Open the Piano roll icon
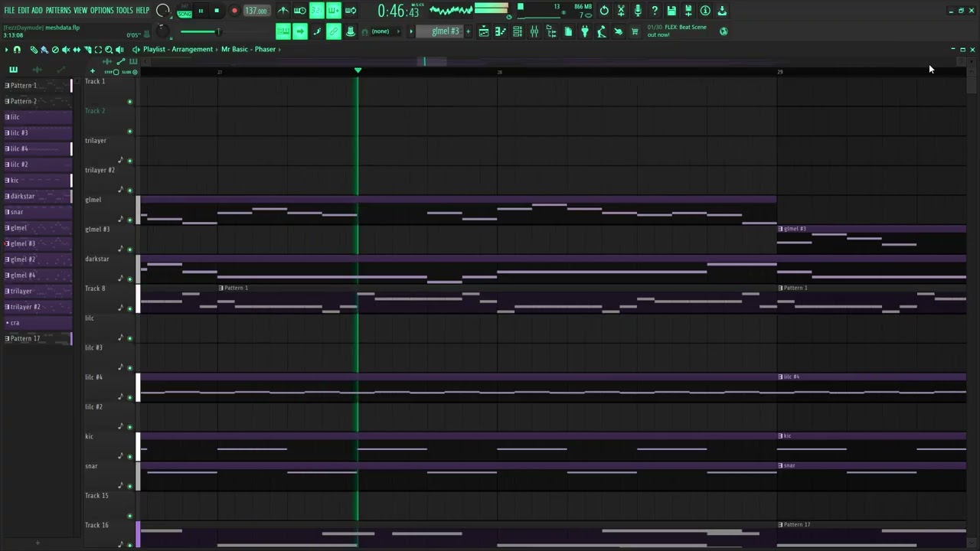Screen dimensions: 980x551 coord(501,31)
